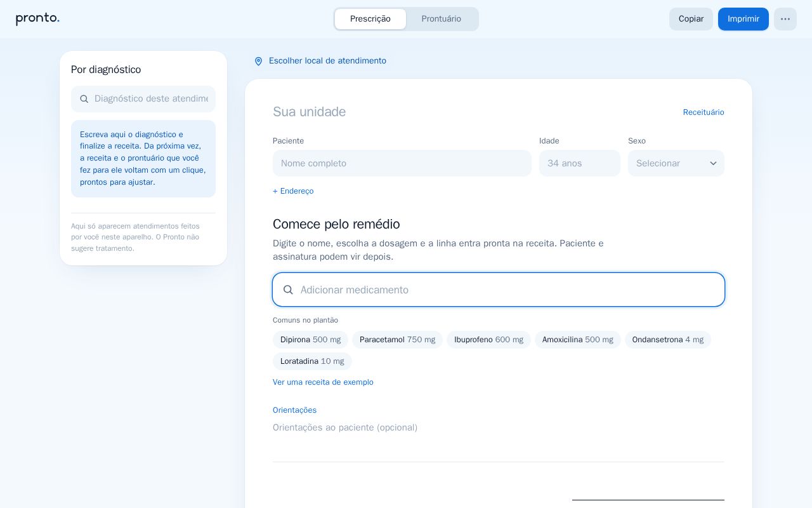The width and height of the screenshot is (812, 508).
Task: Click the search icon in diagnosis field
Action: click(x=84, y=99)
